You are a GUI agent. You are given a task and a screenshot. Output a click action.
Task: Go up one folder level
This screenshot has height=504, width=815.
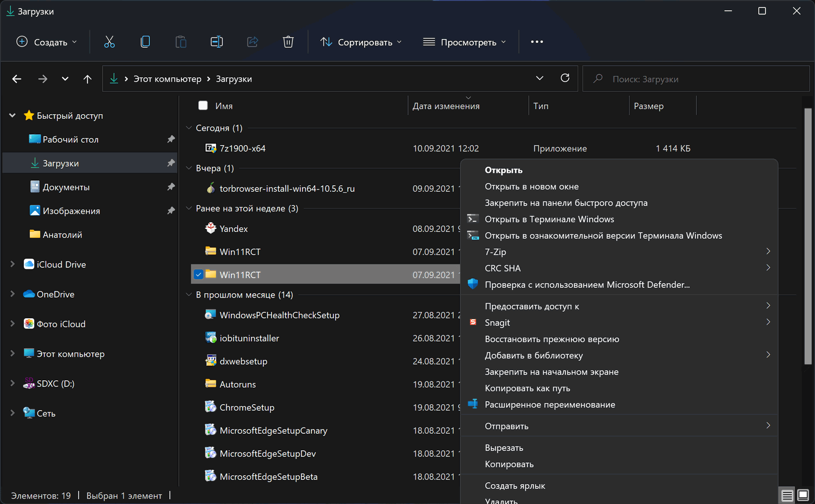pos(87,79)
